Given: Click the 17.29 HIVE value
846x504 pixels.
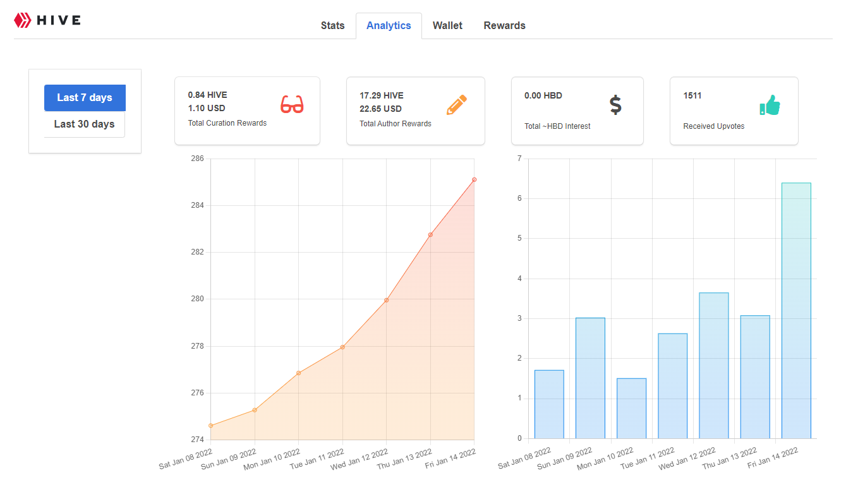Looking at the screenshot, I should pyautogui.click(x=382, y=96).
